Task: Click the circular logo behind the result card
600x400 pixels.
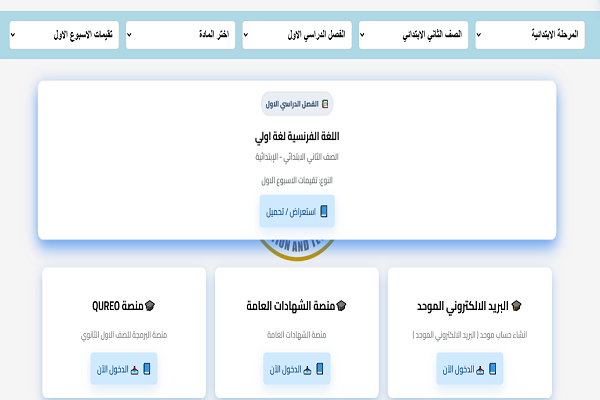Action: point(297,251)
